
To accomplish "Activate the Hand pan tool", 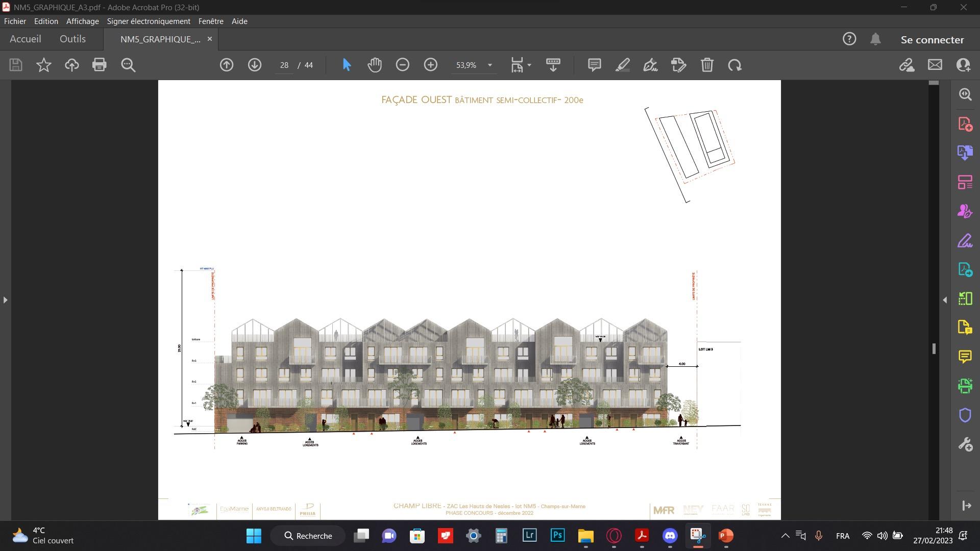I will pyautogui.click(x=375, y=65).
